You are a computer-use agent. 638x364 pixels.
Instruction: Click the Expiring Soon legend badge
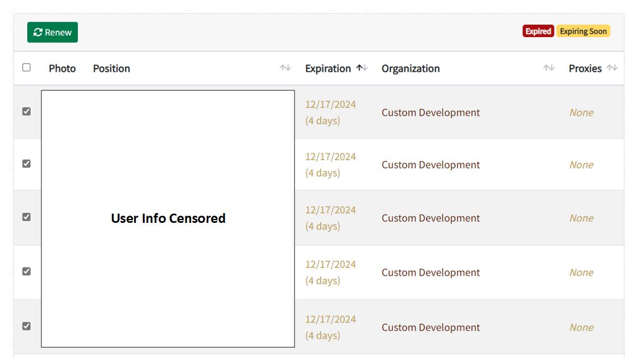(x=583, y=31)
